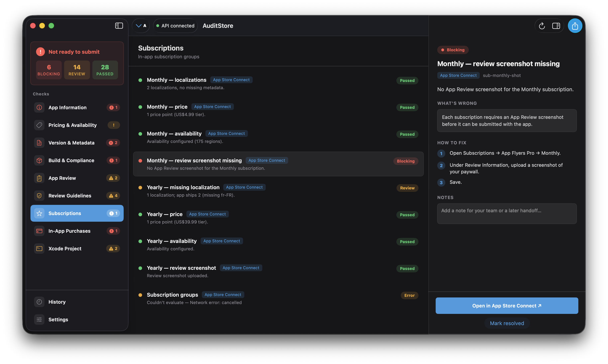The image size is (608, 364).
Task: Click the sub-monthly-shot identifier
Action: 502,75
